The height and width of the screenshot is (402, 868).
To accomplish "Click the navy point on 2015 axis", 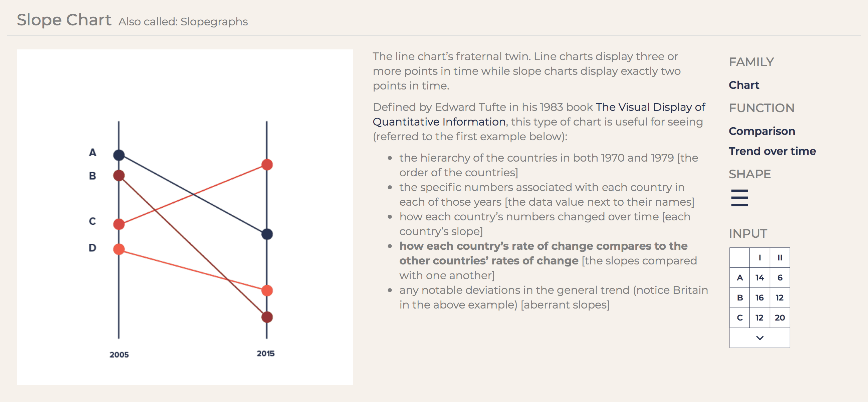I will pos(267,234).
